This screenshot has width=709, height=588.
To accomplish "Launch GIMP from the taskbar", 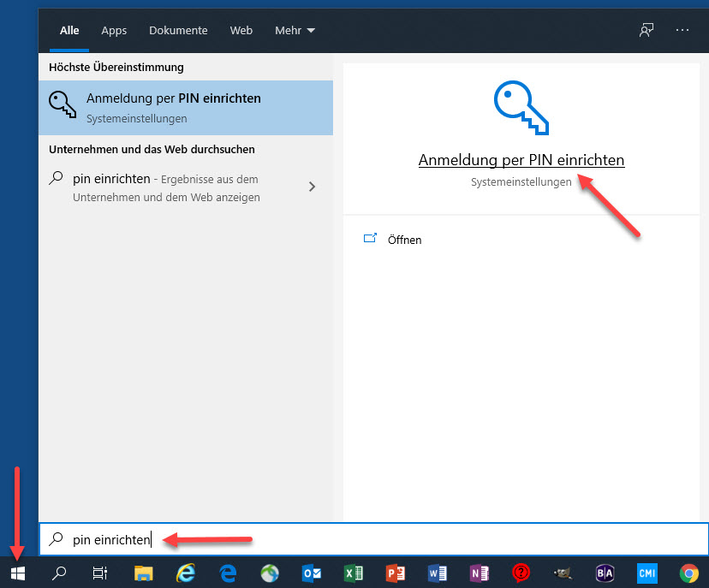I will coord(563,573).
